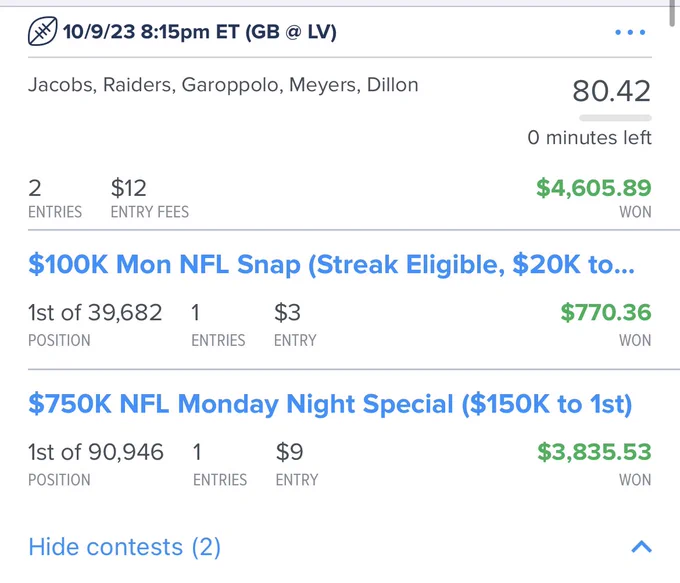Screen dimensions: 680x583
Task: Open the $750K NFL Monday Night Special contest
Action: [330, 404]
